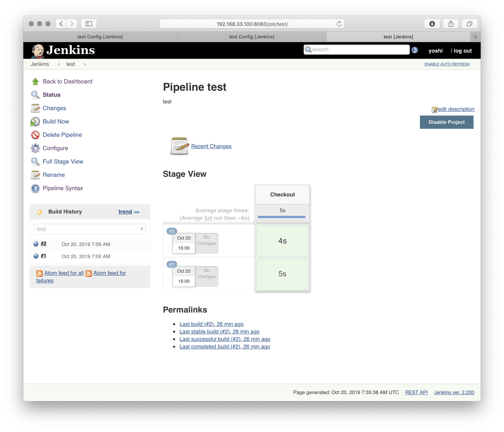Click the browser show tab overview icon
The height and width of the screenshot is (432, 504).
[x=469, y=24]
